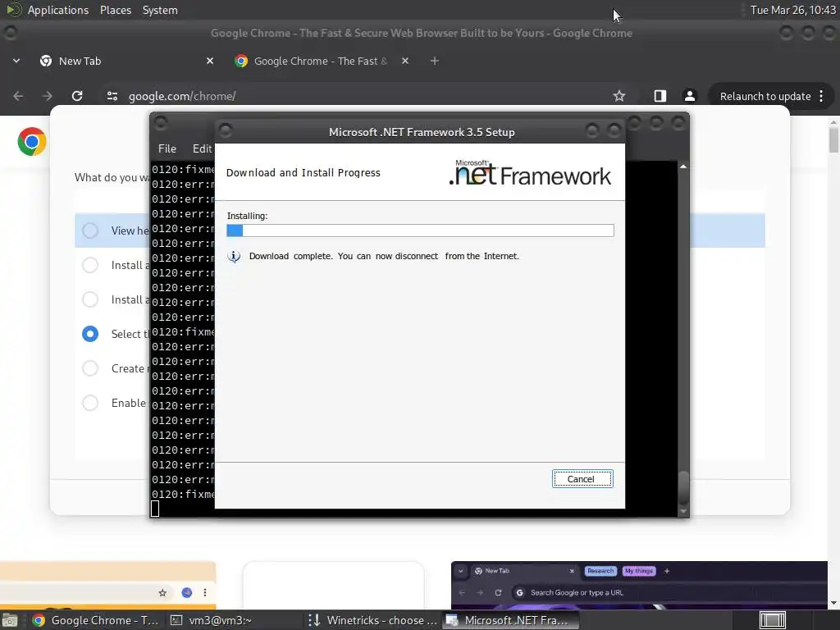
Task: Open Chrome profile icon
Action: (689, 96)
